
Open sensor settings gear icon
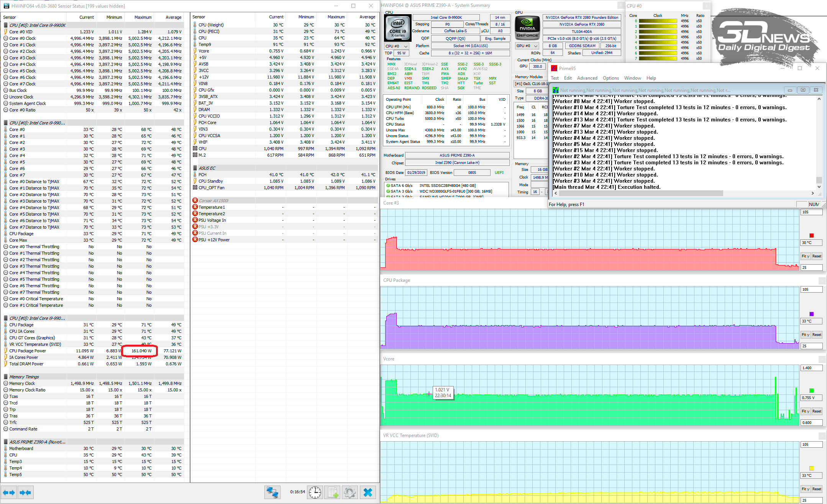tap(350, 493)
